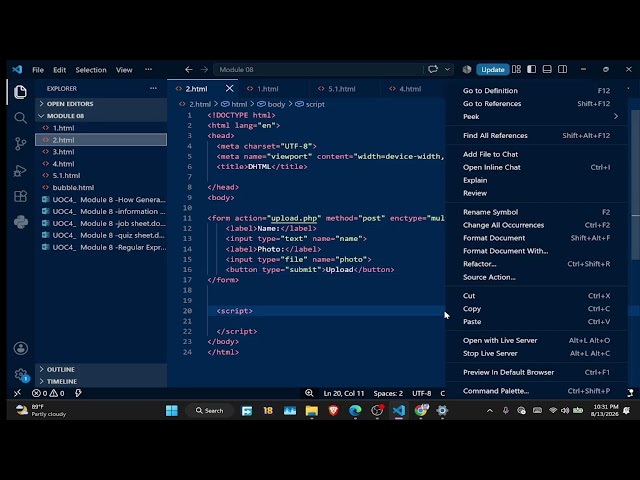
Task: Show hidden tray icons chevron
Action: click(490, 410)
